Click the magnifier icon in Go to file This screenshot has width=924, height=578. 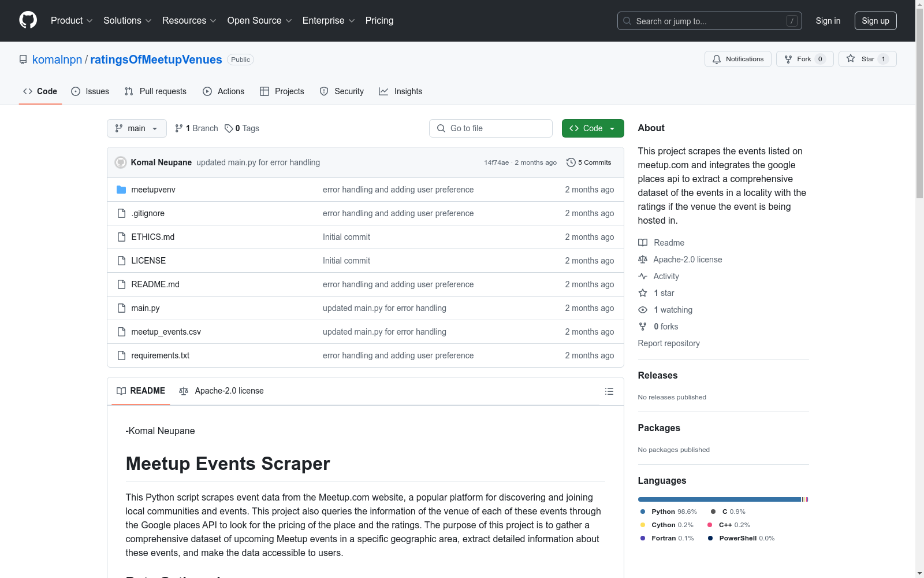click(441, 128)
